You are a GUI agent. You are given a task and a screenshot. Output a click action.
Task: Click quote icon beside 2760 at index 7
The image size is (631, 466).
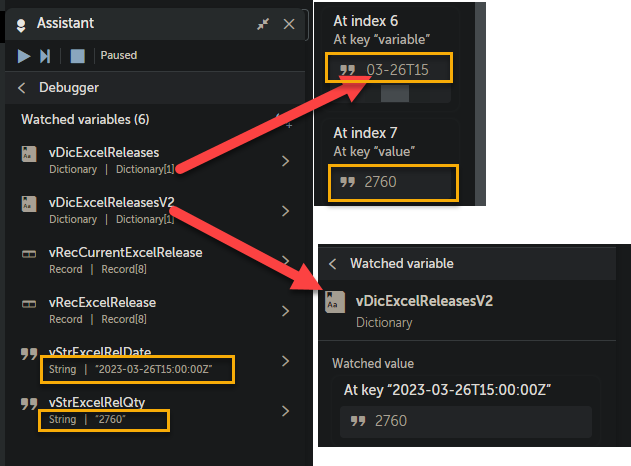(347, 182)
